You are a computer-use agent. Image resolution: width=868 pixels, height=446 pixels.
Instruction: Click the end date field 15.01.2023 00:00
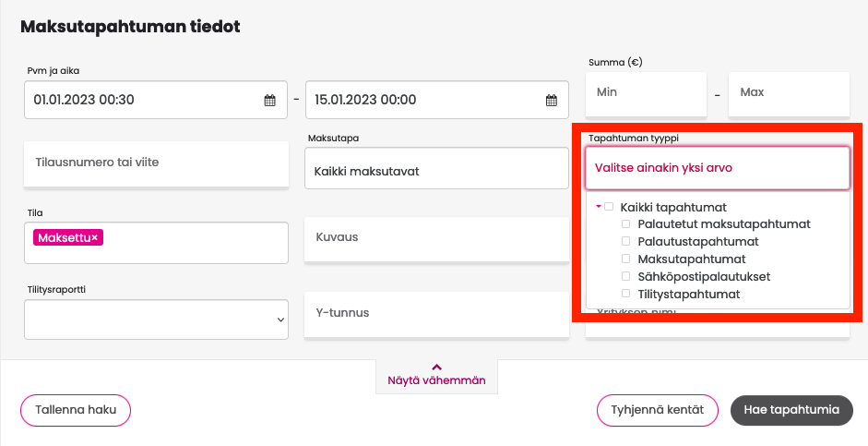pyautogui.click(x=437, y=100)
